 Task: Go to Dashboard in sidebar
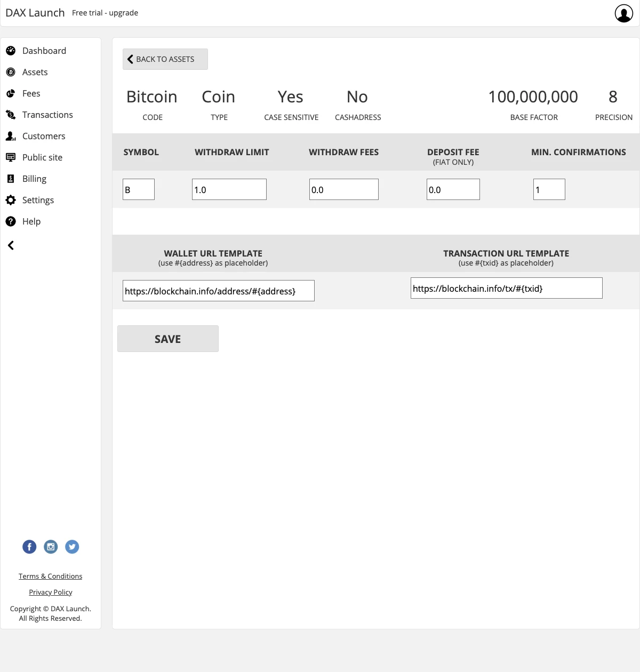tap(44, 51)
